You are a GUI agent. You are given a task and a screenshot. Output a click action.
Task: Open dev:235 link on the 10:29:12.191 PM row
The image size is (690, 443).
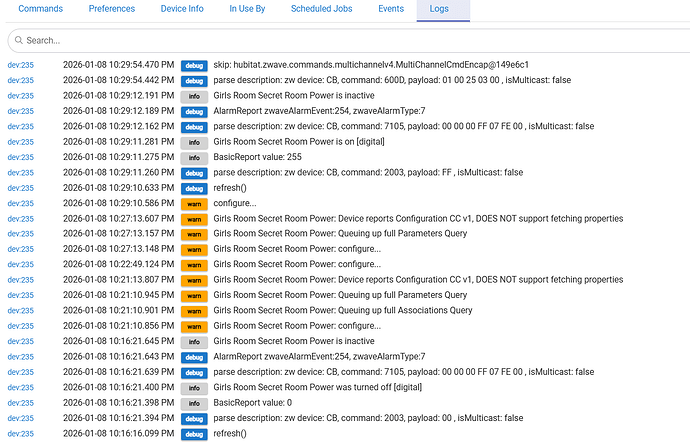(x=20, y=96)
